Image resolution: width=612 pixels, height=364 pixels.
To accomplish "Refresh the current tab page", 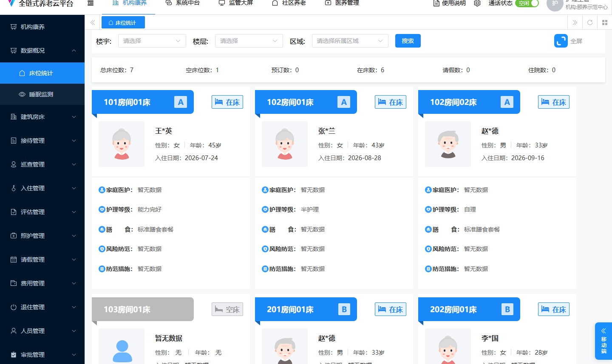I will point(590,23).
